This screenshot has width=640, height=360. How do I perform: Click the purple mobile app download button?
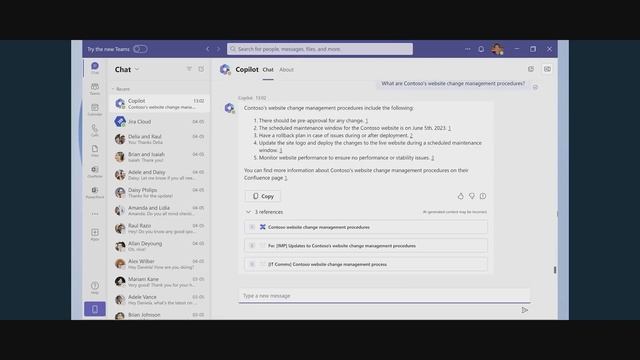(95, 309)
